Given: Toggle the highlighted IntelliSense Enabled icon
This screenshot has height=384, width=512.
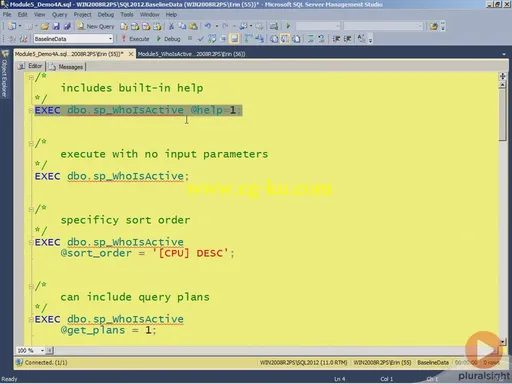Looking at the screenshot, I should click(234, 39).
